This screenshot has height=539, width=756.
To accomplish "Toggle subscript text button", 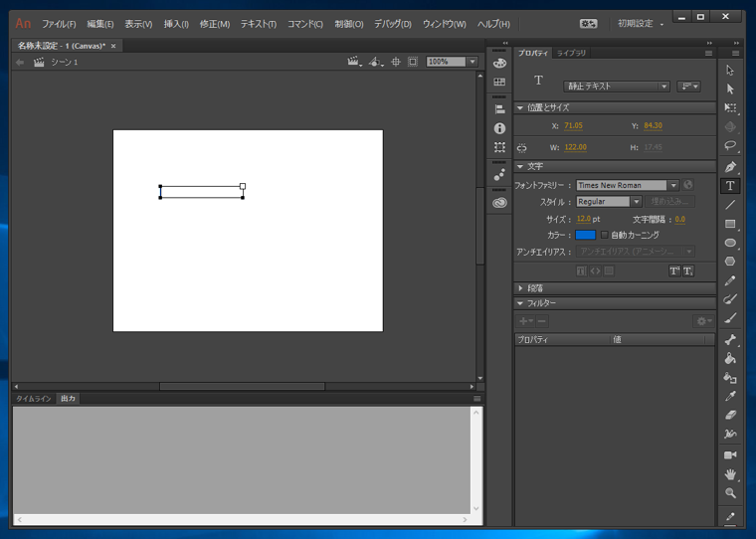I will pos(688,270).
